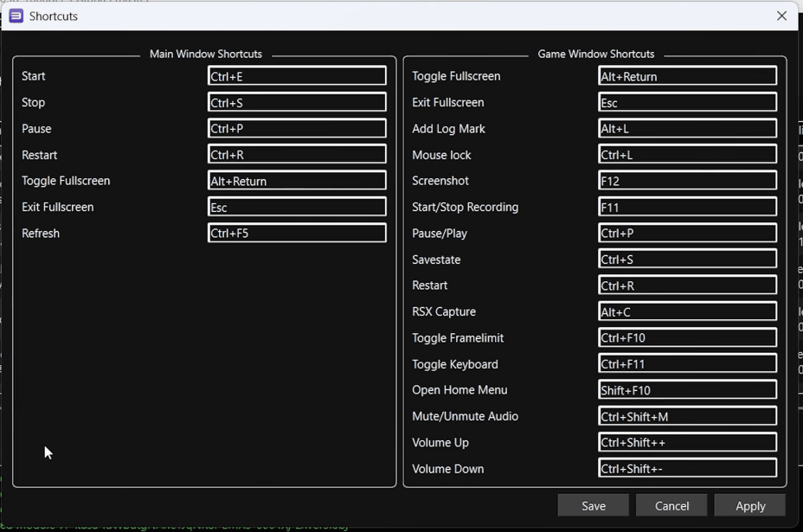Edit the Volume Down shortcut field

click(x=687, y=469)
